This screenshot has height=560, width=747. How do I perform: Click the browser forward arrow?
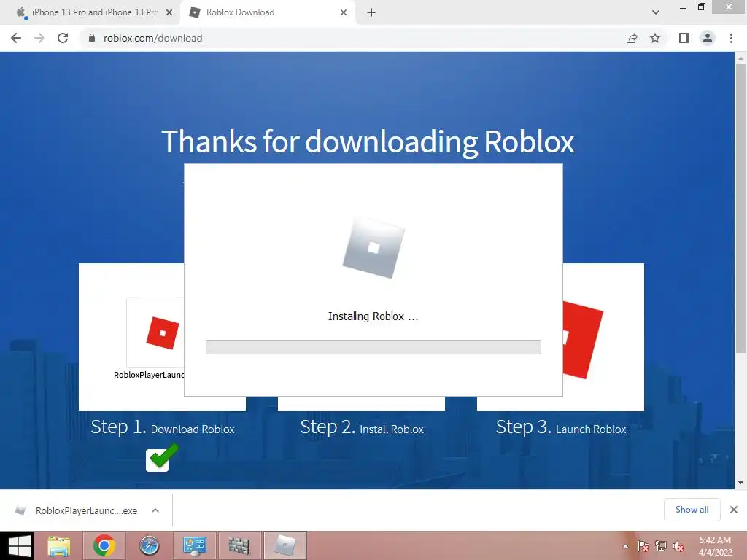point(39,38)
